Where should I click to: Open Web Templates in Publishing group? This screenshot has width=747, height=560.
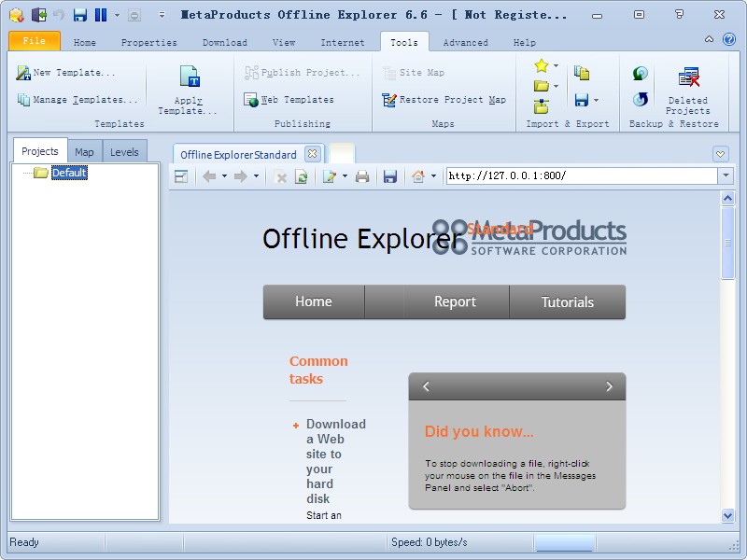pyautogui.click(x=289, y=100)
